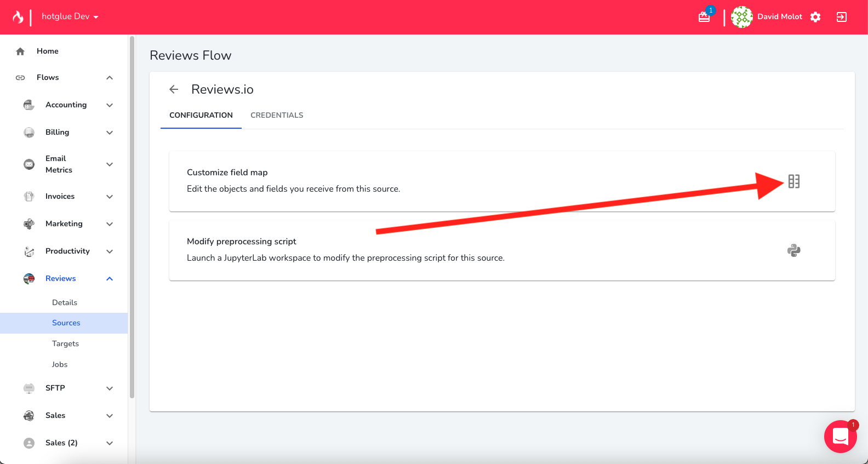Open the gift notifications icon
The width and height of the screenshot is (868, 464).
pos(704,17)
